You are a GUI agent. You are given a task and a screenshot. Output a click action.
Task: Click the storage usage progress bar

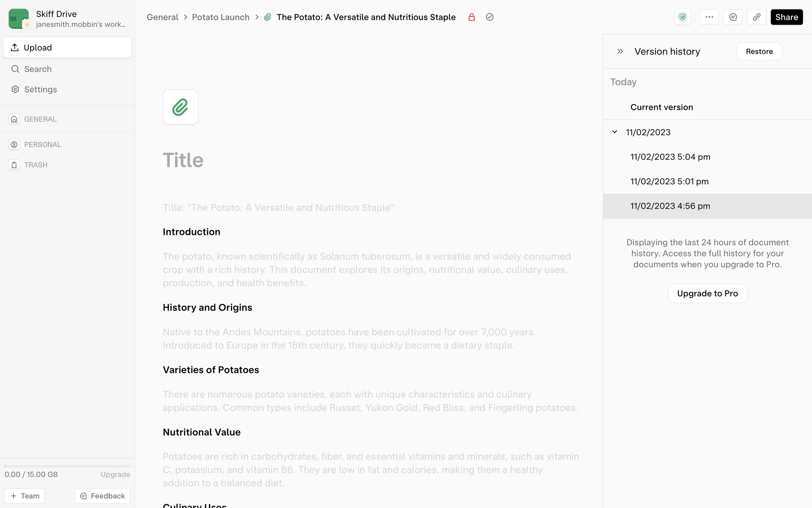[x=67, y=466]
